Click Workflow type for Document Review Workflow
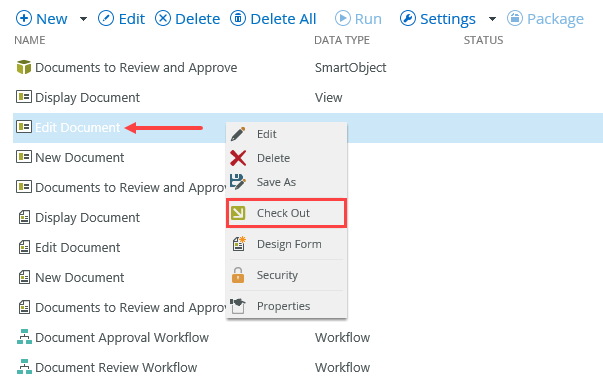Viewport: 603px width, 392px height. coord(342,367)
